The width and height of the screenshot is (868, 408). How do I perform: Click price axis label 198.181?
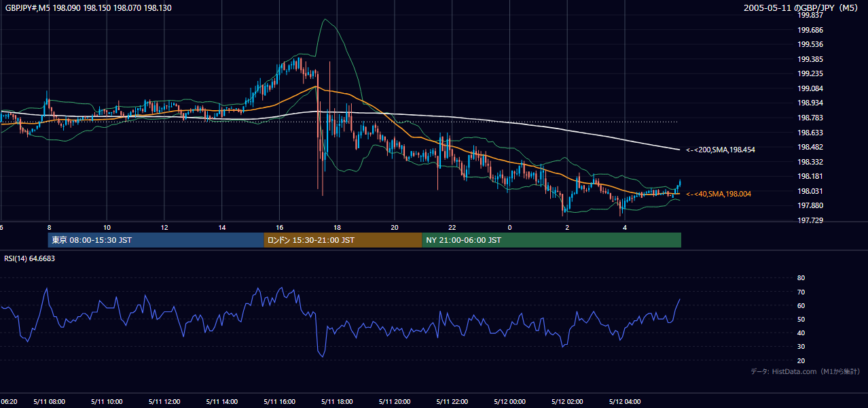tap(810, 176)
